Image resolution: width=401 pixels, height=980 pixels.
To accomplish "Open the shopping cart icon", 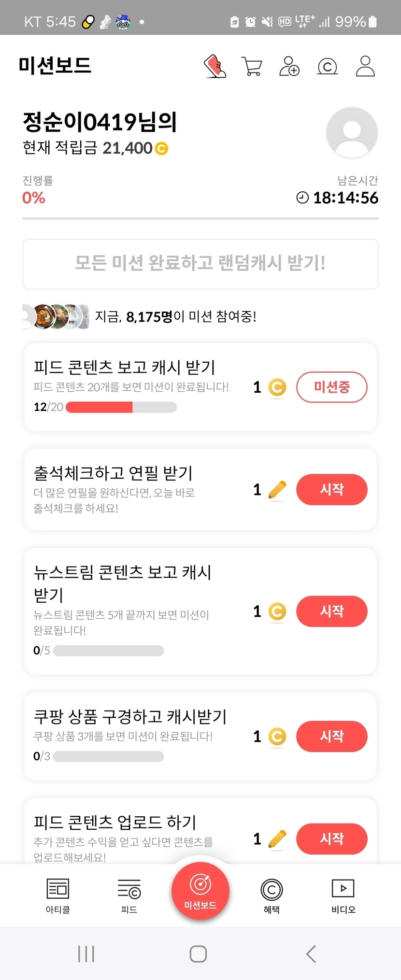I will 252,67.
